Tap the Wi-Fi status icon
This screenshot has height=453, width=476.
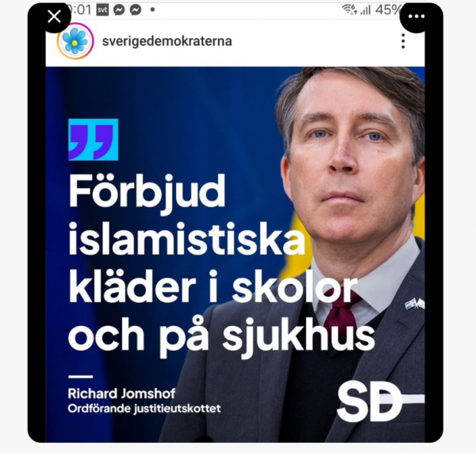[x=350, y=10]
